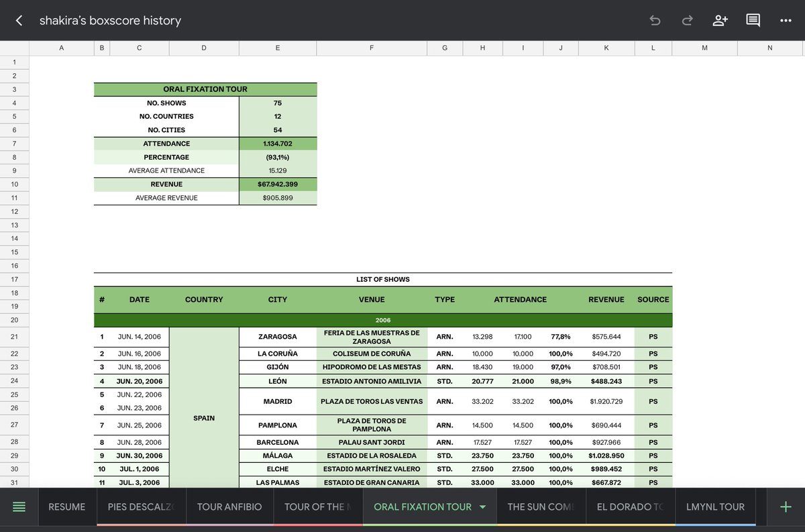Select all cells using the corner selector
The image size is (805, 532).
pos(15,48)
